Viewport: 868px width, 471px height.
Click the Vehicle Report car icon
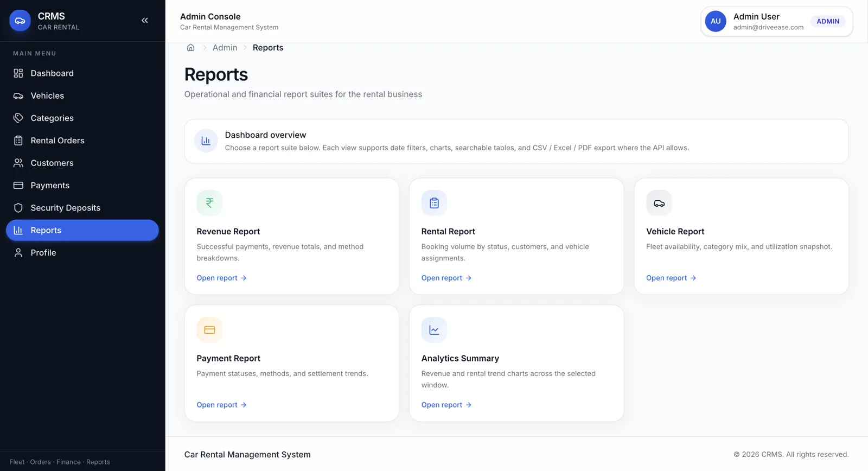click(x=659, y=203)
